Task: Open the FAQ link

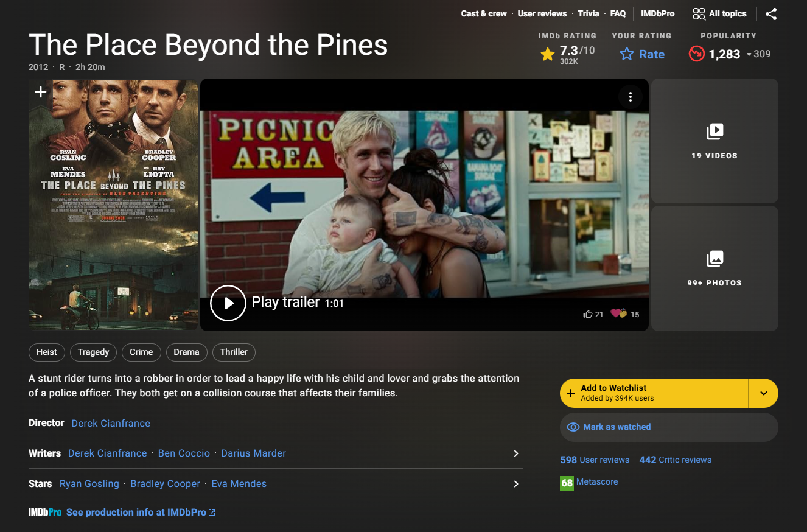Action: pos(618,13)
